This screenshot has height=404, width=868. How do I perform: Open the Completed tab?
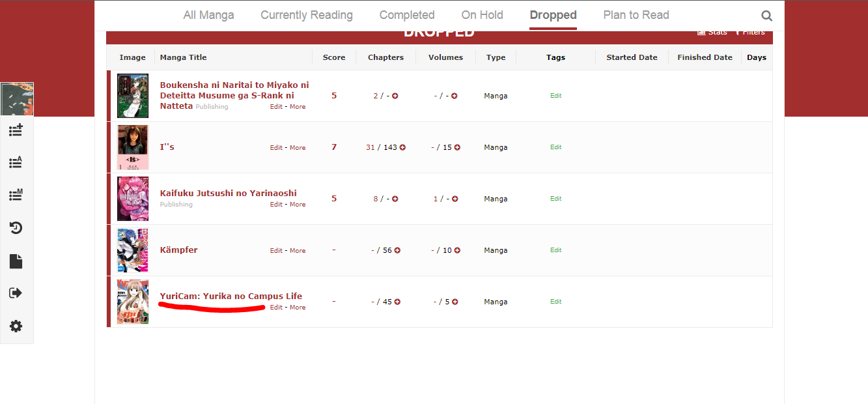coord(407,15)
